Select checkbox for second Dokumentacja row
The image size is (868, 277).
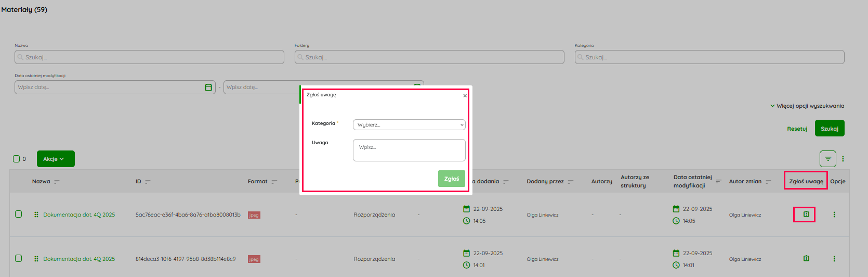click(19, 258)
